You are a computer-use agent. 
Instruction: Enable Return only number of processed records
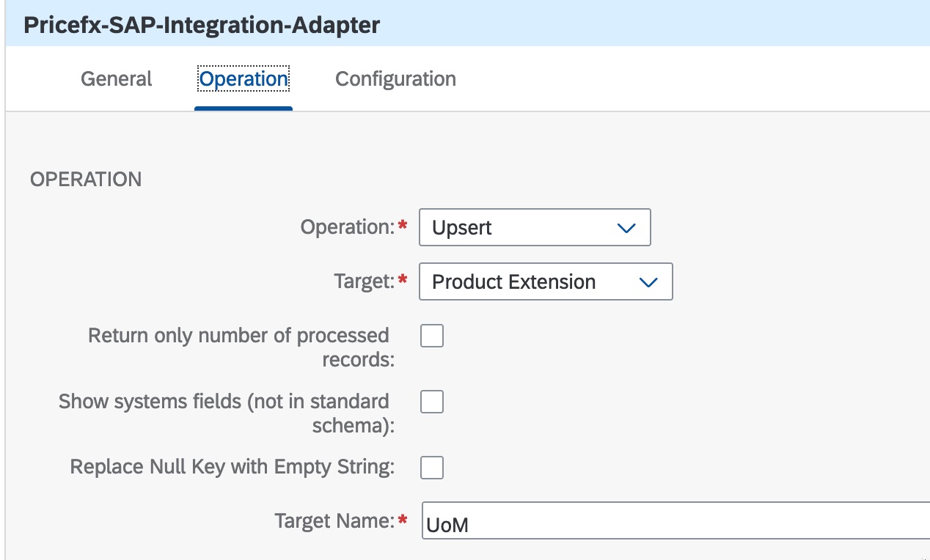point(432,336)
